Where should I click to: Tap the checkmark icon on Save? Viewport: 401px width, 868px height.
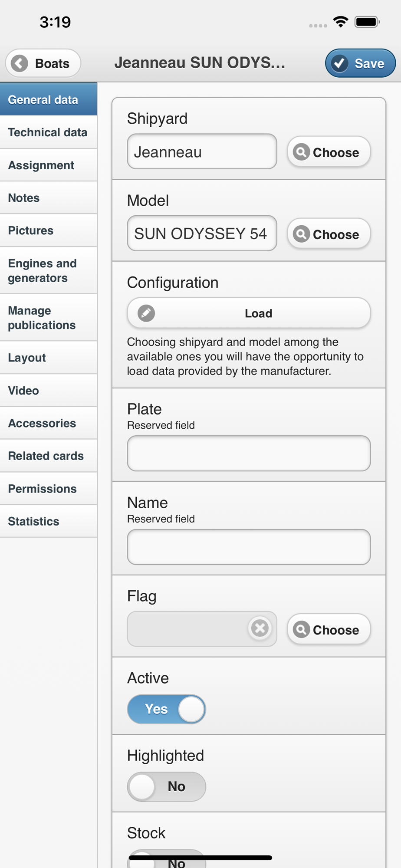coord(339,63)
